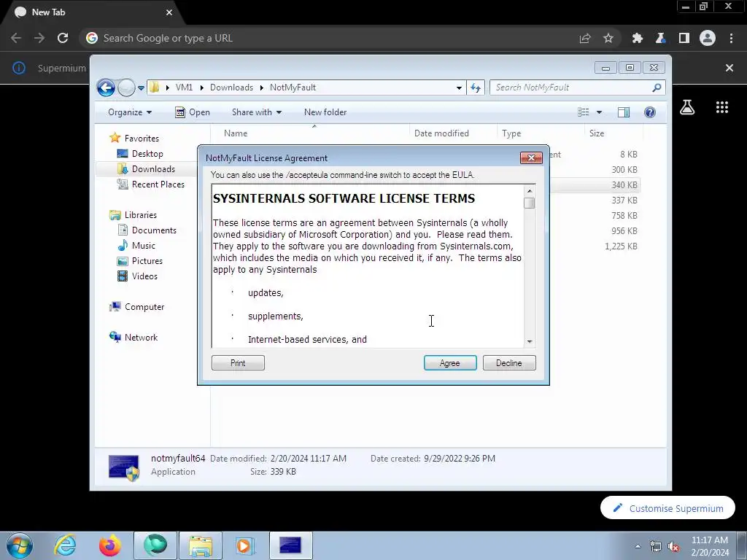Image resolution: width=747 pixels, height=560 pixels.
Task: Select Libraries in navigation pane
Action: click(141, 215)
